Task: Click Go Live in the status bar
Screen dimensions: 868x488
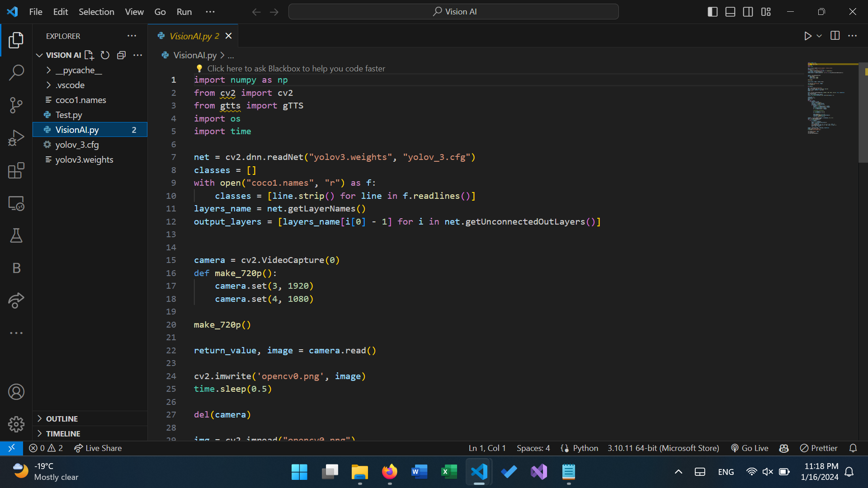Action: click(x=750, y=448)
